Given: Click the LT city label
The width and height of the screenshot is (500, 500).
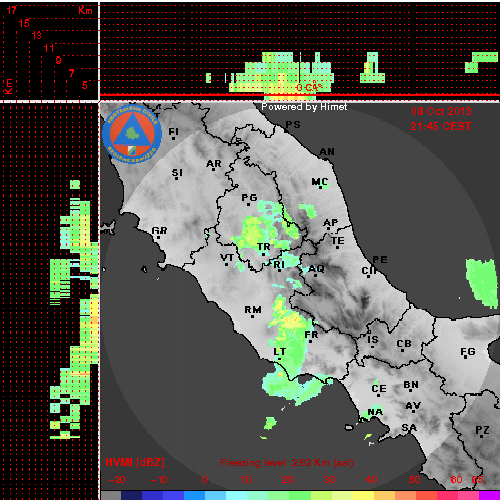Looking at the screenshot, I should [279, 352].
